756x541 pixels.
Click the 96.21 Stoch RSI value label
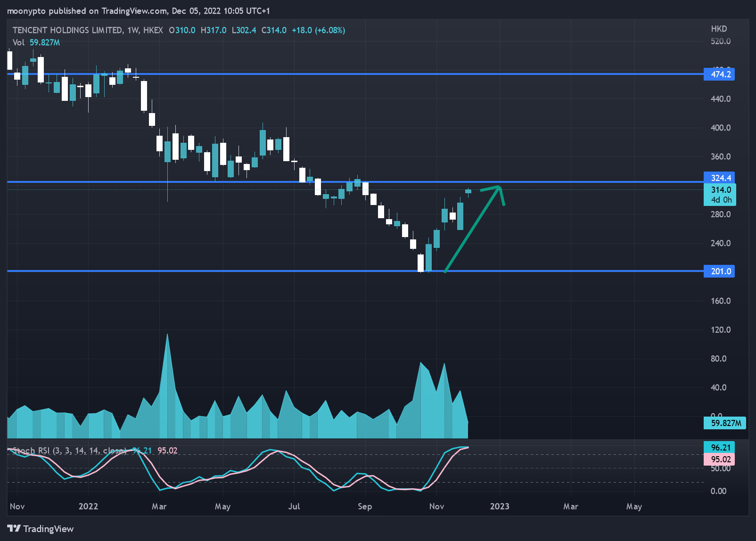[719, 447]
